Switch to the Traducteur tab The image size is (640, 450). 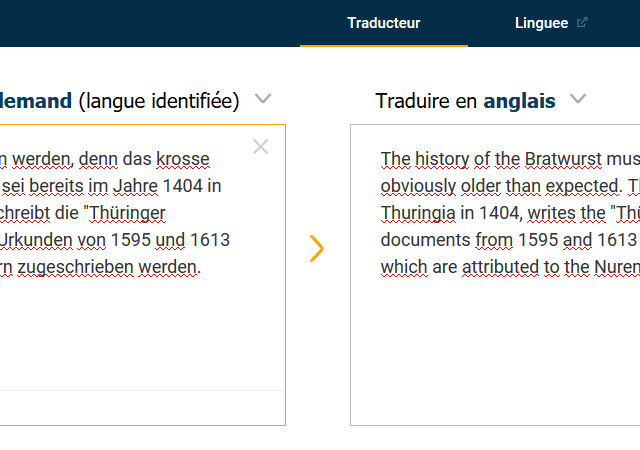coord(384,23)
